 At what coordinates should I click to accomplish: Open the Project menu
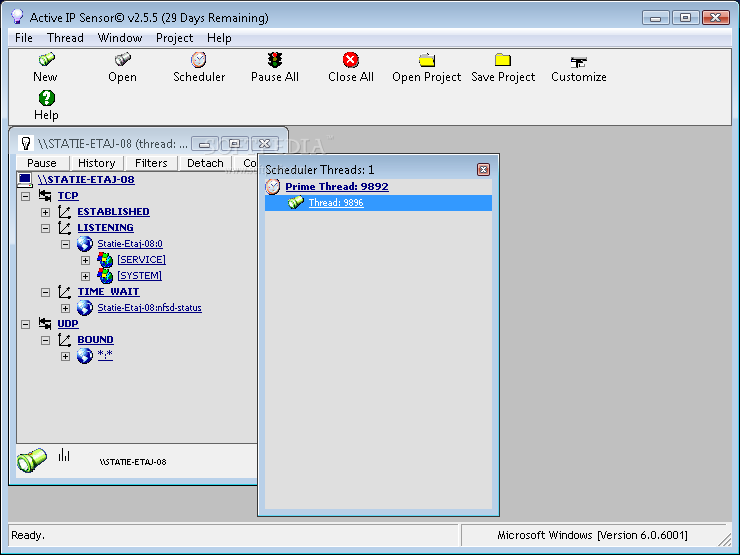pyautogui.click(x=175, y=38)
